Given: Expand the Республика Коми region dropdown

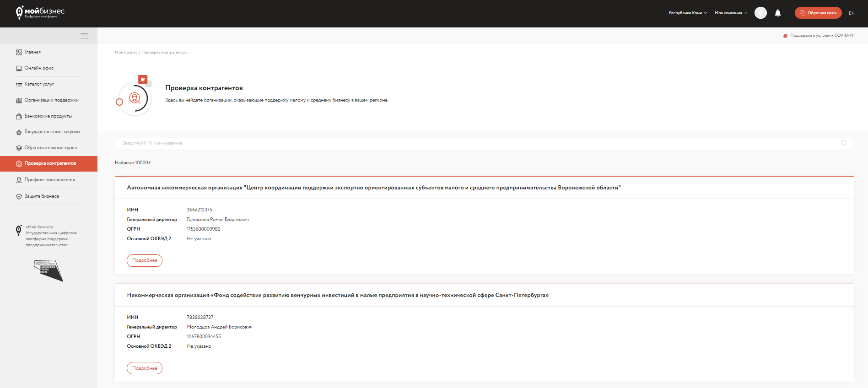Looking at the screenshot, I should 688,13.
